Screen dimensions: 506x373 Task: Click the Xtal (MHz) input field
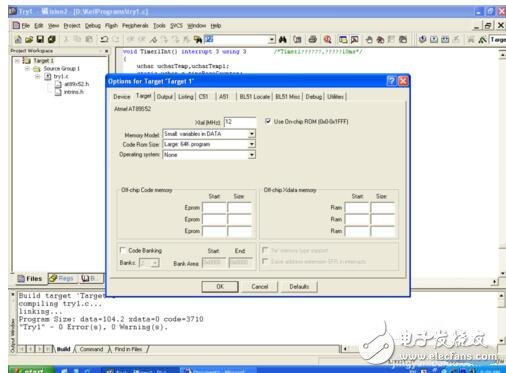(240, 122)
